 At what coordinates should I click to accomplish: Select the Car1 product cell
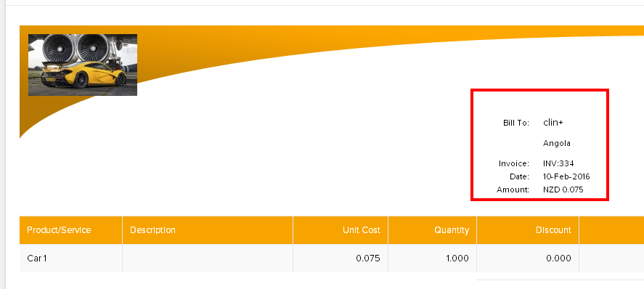(x=71, y=259)
